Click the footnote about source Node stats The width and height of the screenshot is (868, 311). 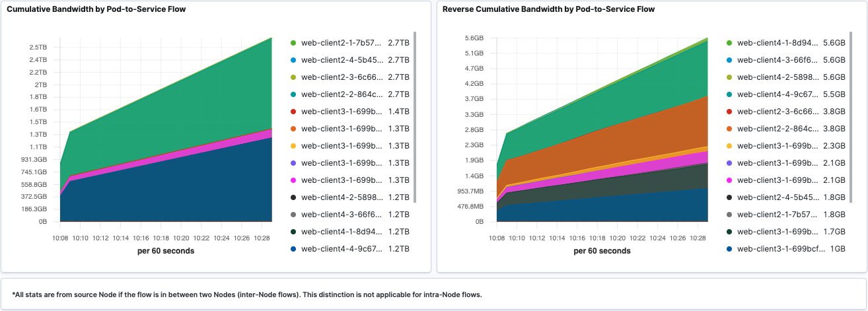coord(247,294)
